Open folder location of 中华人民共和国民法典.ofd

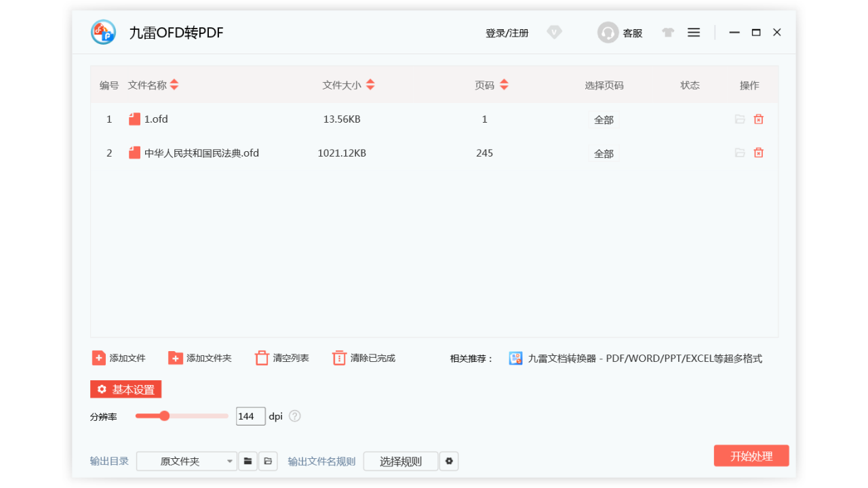740,152
